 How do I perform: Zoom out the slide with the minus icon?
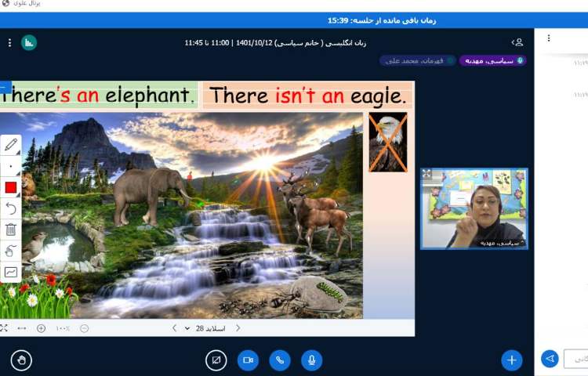[85, 328]
